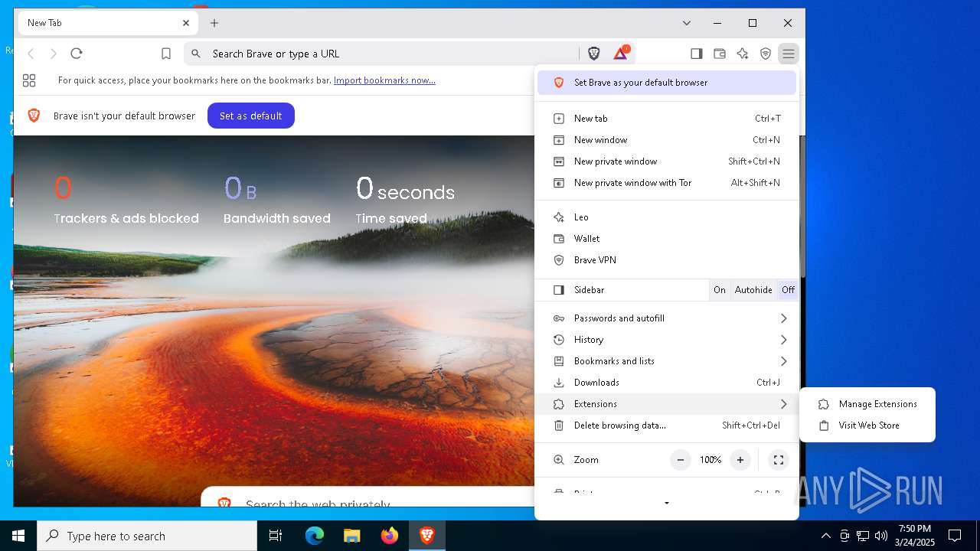Open File Explorer from taskbar
The image size is (980, 551).
(x=351, y=536)
